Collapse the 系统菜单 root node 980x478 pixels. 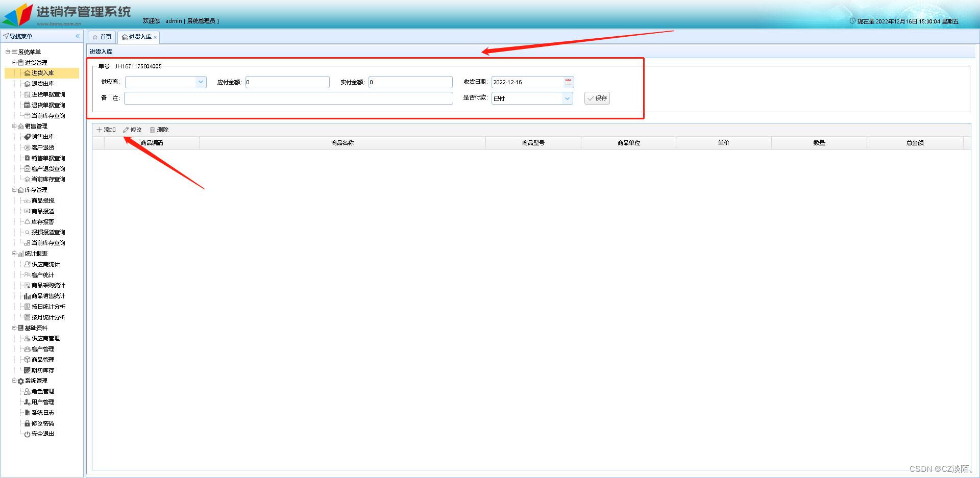[x=8, y=52]
